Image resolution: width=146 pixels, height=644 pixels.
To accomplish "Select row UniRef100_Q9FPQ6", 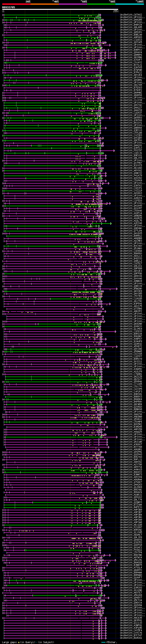I will [x=131, y=273].
